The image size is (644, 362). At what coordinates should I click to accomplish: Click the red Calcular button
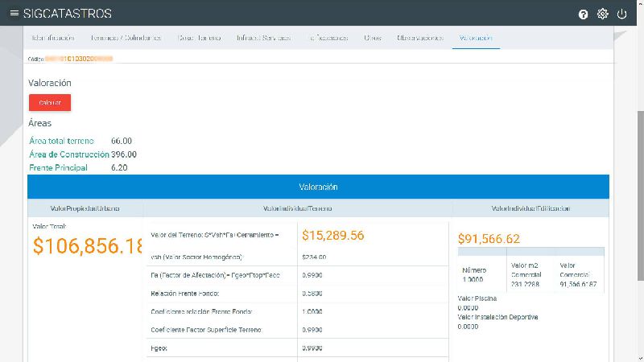point(50,103)
